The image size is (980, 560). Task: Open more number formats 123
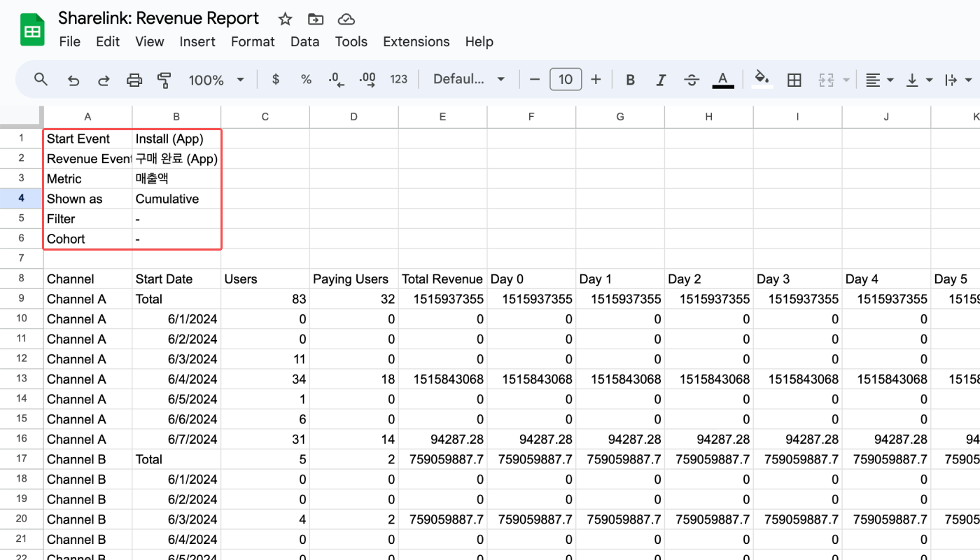pos(399,80)
